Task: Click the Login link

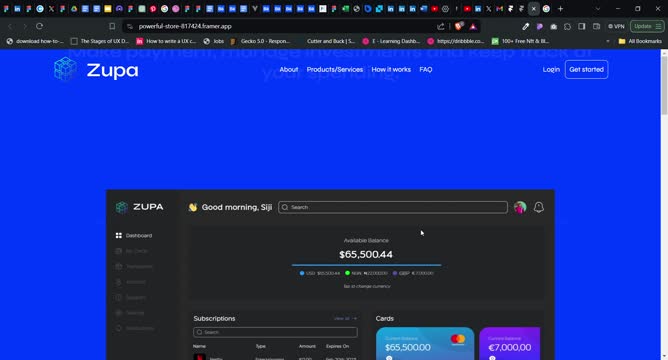Action: [551, 69]
